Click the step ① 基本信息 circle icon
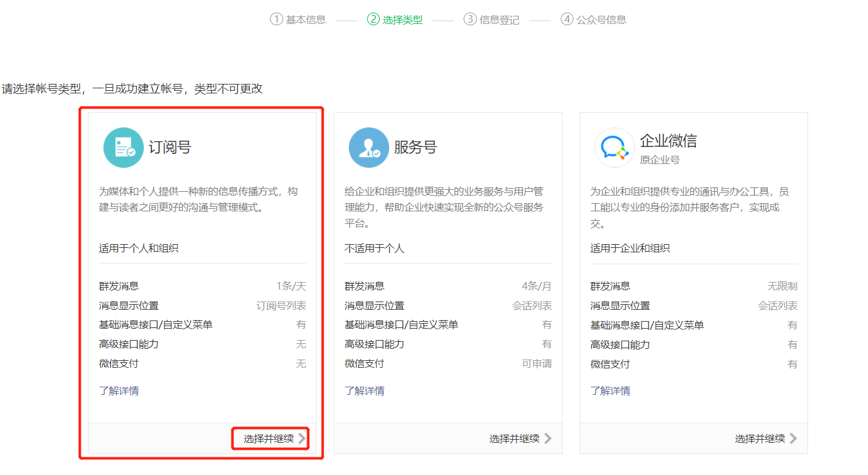The image size is (868, 475). 276,20
